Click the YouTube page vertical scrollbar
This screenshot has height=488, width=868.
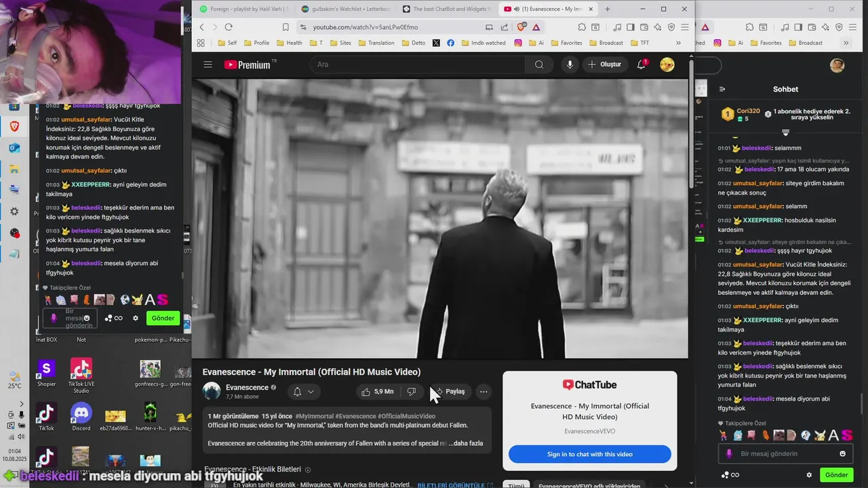[691, 125]
